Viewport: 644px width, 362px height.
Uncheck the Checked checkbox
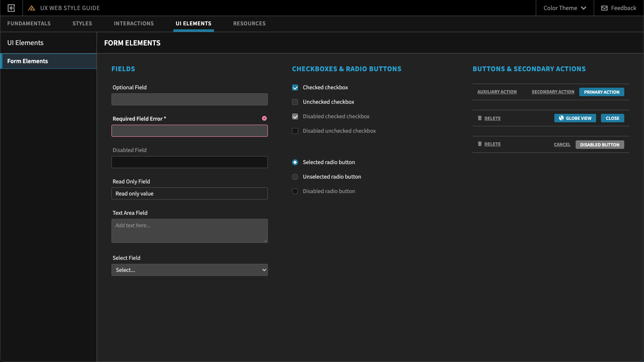point(295,88)
